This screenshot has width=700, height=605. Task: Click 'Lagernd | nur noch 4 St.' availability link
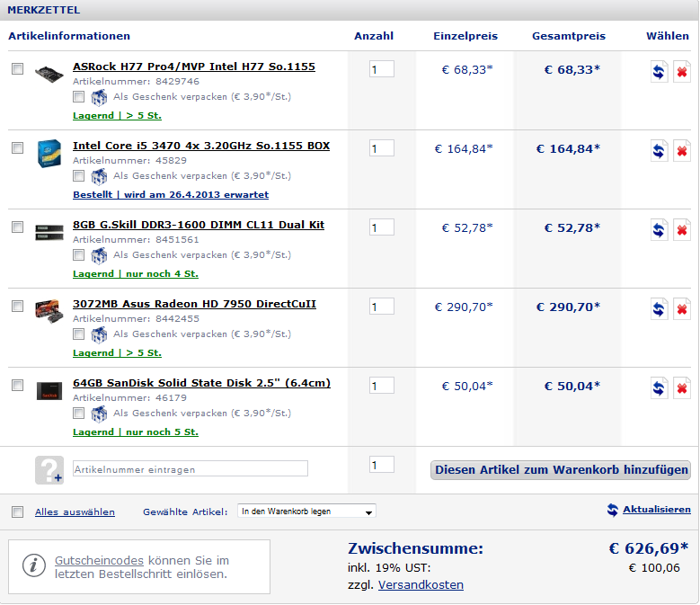pyautogui.click(x=136, y=273)
